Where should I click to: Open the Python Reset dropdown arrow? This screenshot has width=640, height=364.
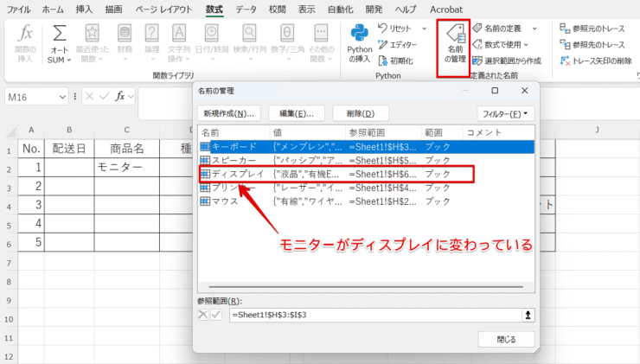pos(424,29)
